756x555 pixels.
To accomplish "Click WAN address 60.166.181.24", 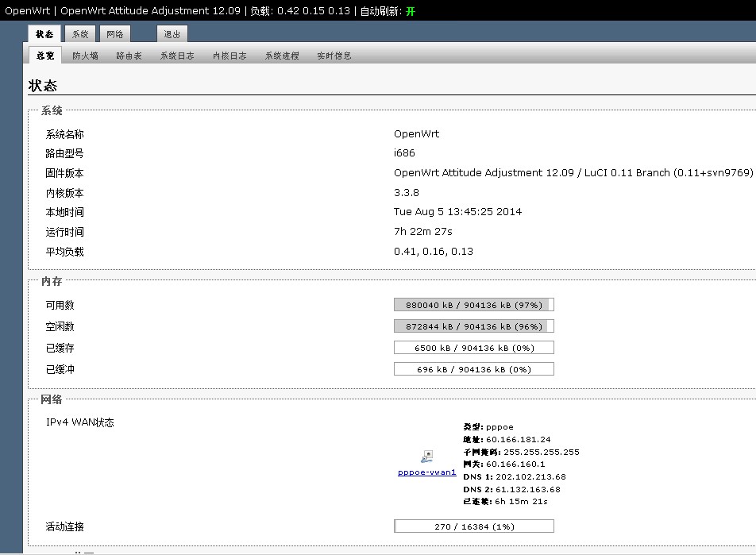I will point(519,439).
